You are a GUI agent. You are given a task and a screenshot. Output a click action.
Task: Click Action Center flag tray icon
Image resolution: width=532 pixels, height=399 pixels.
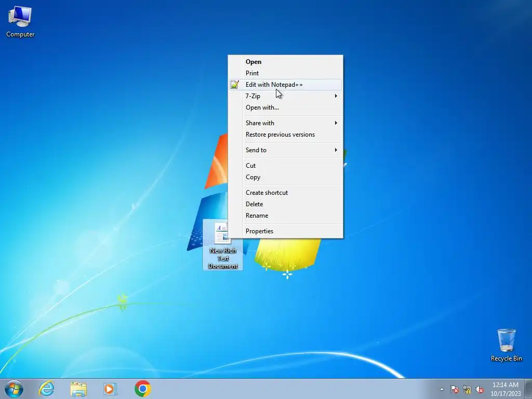pos(455,389)
